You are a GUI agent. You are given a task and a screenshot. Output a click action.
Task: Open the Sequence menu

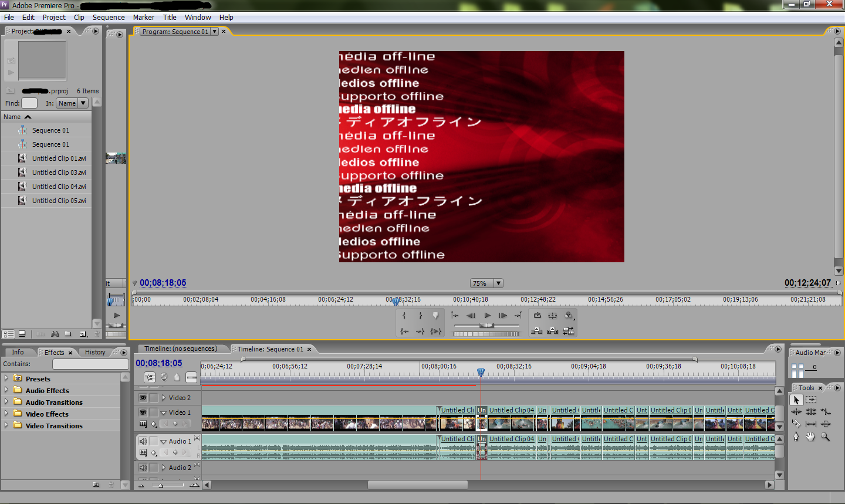[109, 18]
